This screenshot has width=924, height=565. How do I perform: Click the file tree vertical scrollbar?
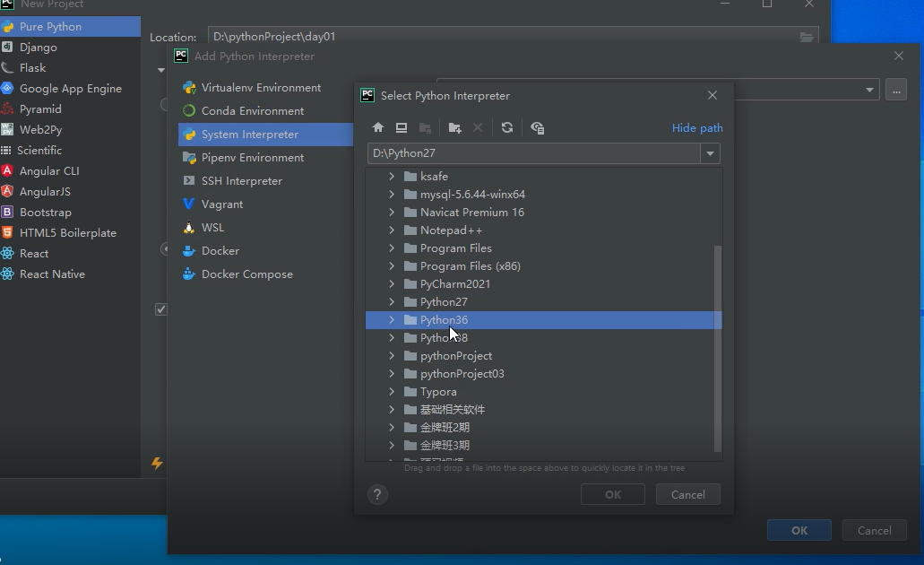[717, 348]
